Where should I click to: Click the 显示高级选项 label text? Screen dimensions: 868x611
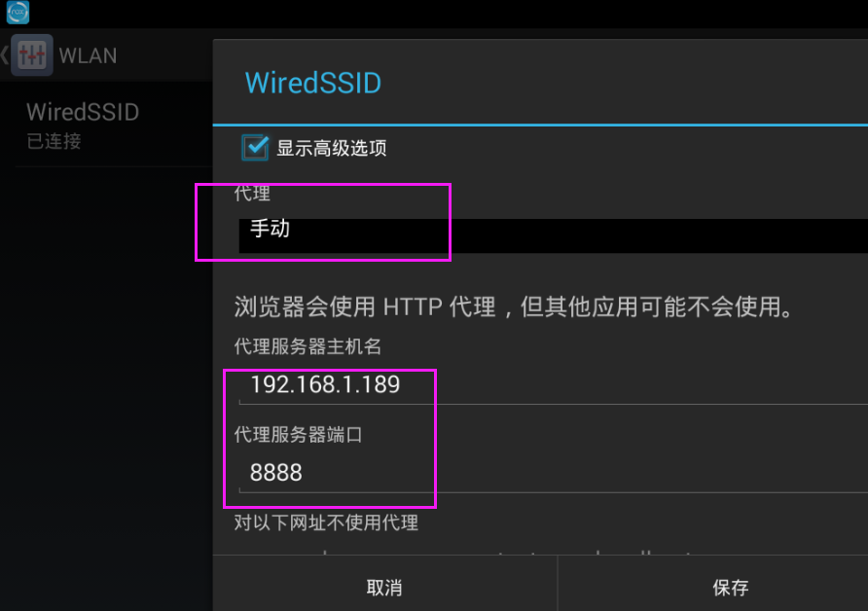pyautogui.click(x=332, y=149)
